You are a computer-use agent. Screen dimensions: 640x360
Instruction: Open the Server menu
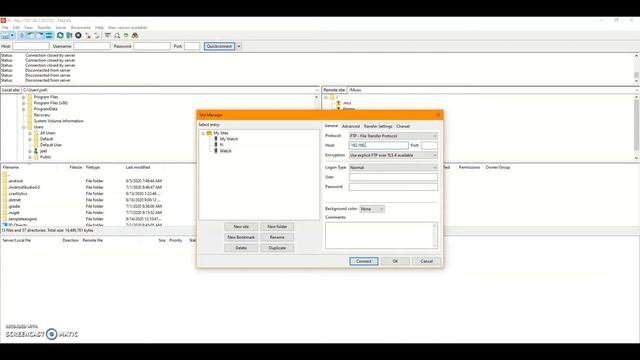(61, 27)
